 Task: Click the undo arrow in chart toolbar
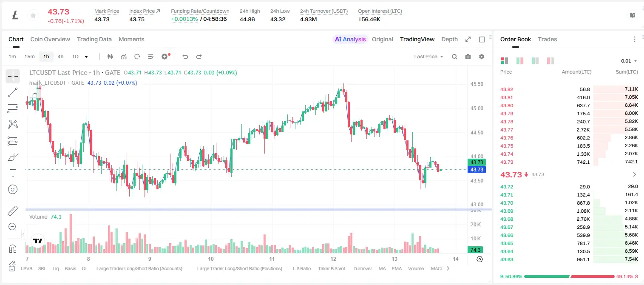[x=185, y=57]
